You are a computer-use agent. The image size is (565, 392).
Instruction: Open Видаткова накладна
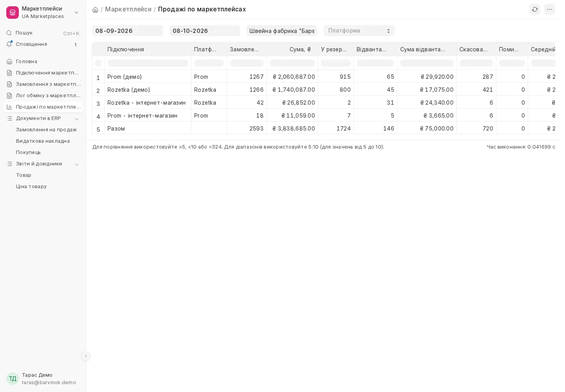click(43, 141)
